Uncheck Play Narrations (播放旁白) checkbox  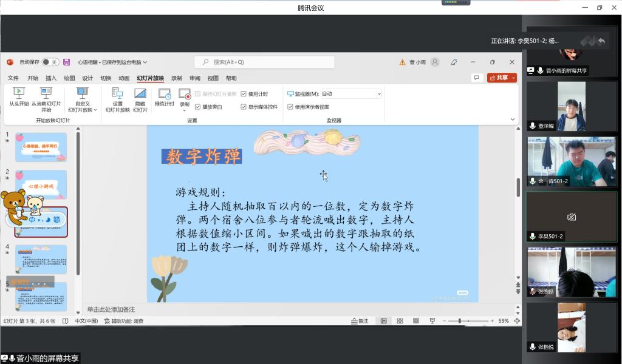click(198, 107)
